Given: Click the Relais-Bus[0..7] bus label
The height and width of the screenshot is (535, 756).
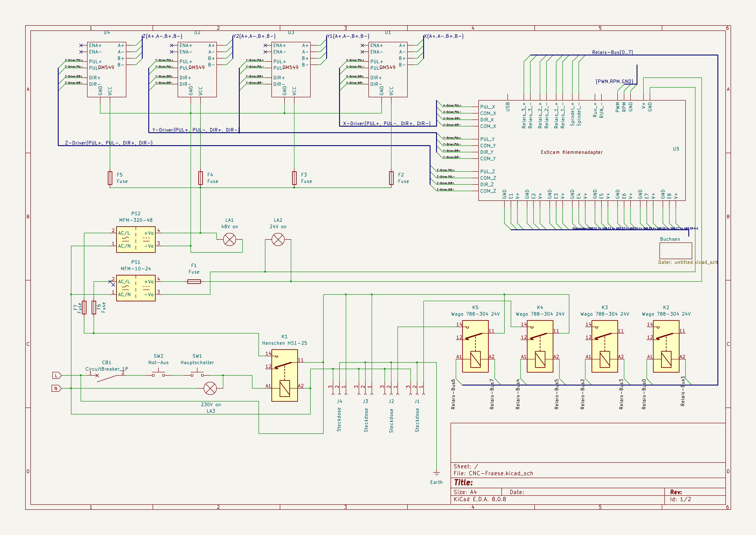Looking at the screenshot, I should tap(612, 52).
